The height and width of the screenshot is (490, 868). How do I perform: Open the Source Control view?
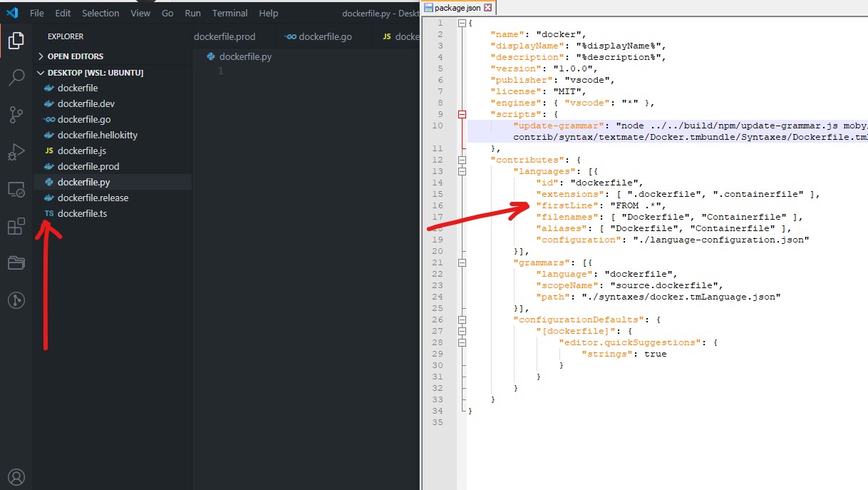point(16,115)
